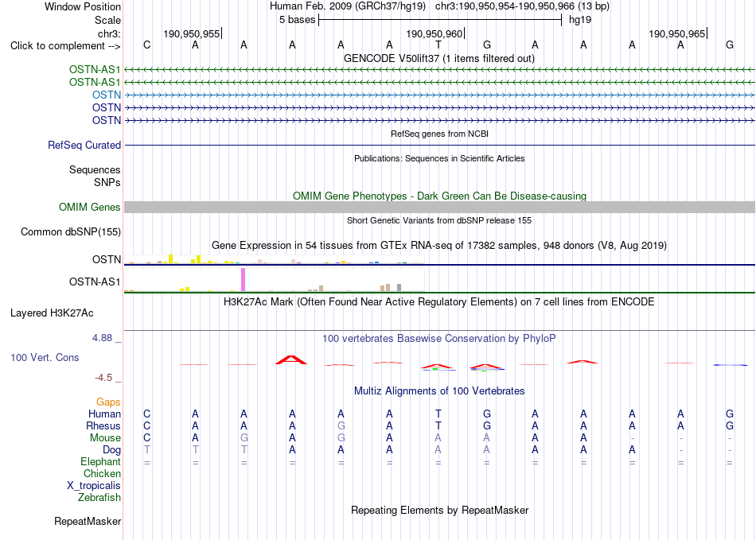Click the 190,950,955 position marker
756x540 pixels.
click(192, 33)
